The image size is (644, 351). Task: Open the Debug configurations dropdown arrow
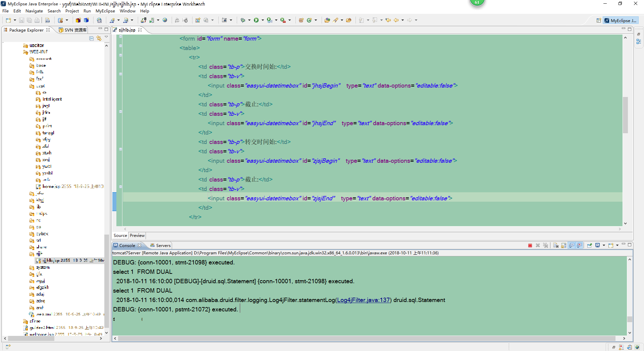249,20
